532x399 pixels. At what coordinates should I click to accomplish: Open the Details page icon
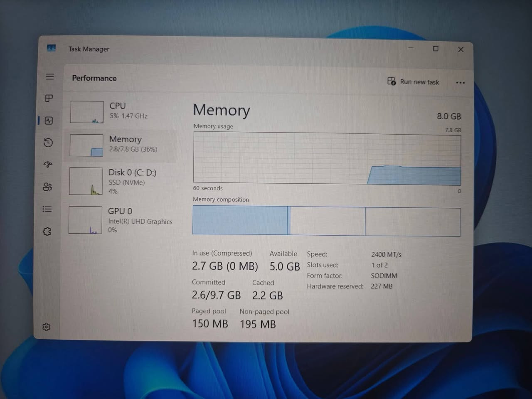[x=47, y=209]
